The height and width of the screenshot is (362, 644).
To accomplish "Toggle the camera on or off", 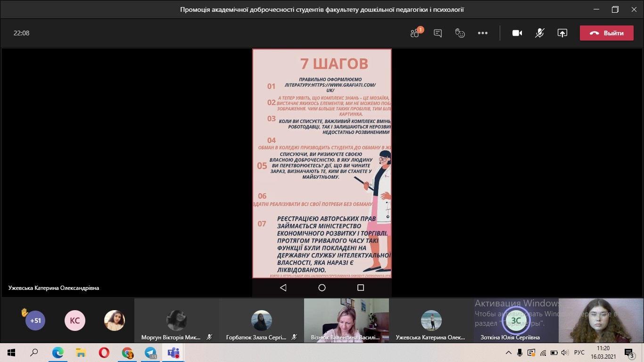I will (517, 33).
